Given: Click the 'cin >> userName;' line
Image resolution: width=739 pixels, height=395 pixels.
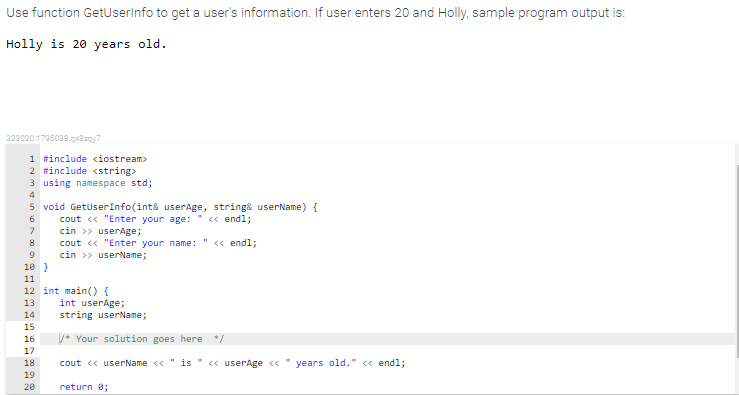Looking at the screenshot, I should (x=103, y=255).
